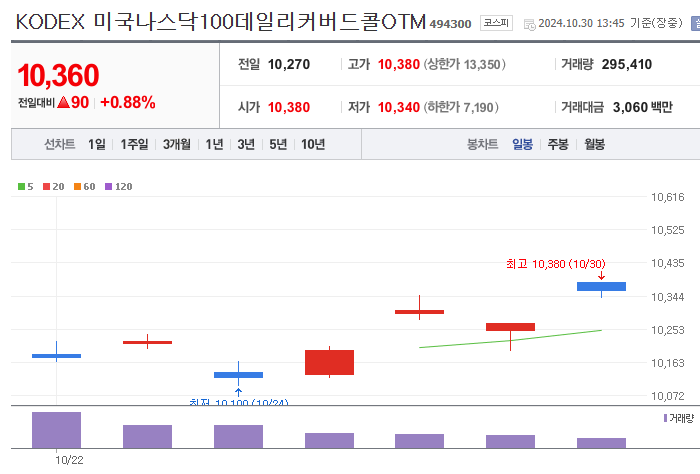Click the 10,072 price axis label
The height and width of the screenshot is (474, 700).
(667, 396)
